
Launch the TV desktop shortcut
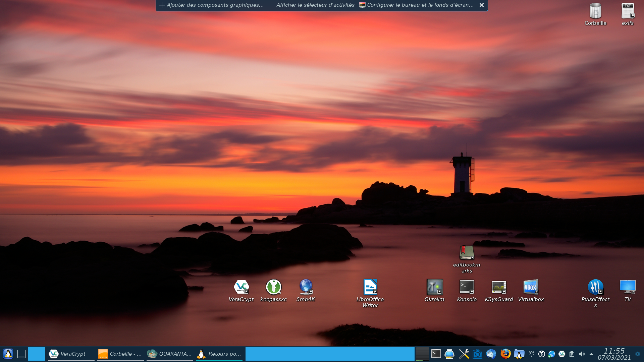pos(628,291)
